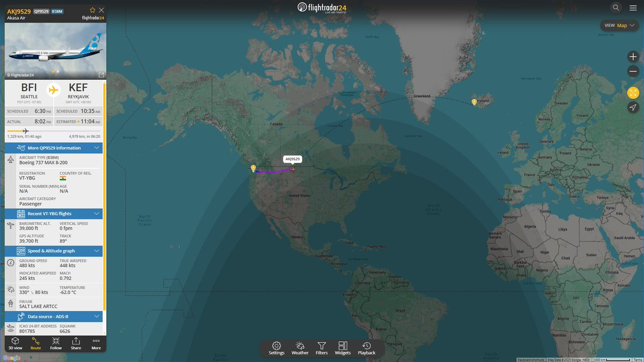
Task: Open the Filters tool
Action: click(x=321, y=348)
